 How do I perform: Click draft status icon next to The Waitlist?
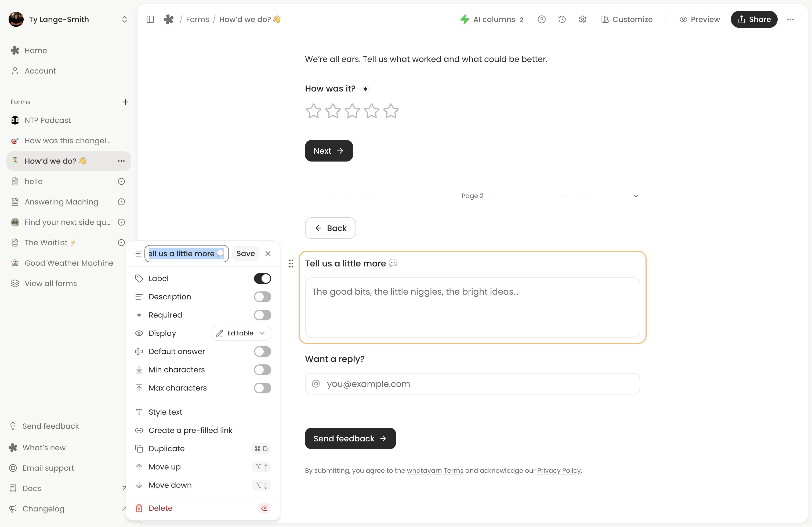coord(121,243)
